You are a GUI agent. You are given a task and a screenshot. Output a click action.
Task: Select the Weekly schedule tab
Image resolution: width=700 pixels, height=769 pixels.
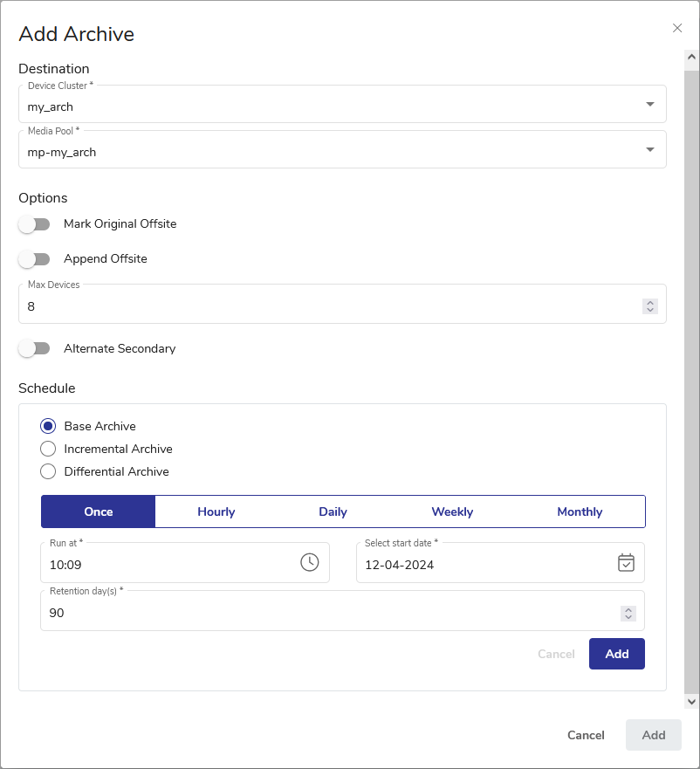tap(452, 512)
